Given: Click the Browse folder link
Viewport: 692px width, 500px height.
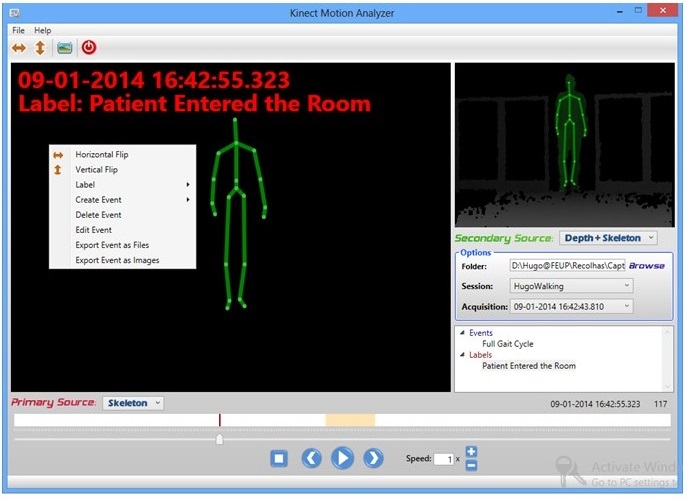Looking at the screenshot, I should [x=647, y=266].
